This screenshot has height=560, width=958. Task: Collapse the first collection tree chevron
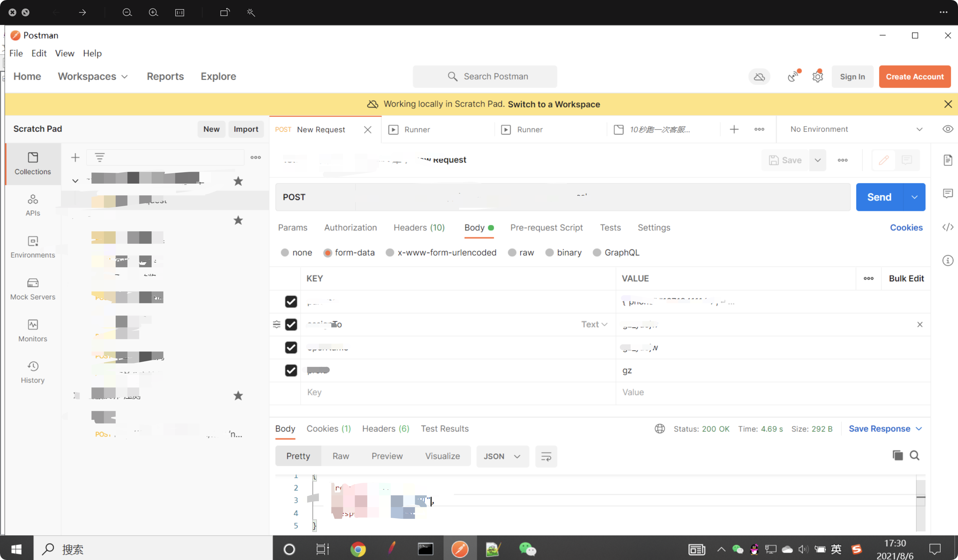coord(75,181)
